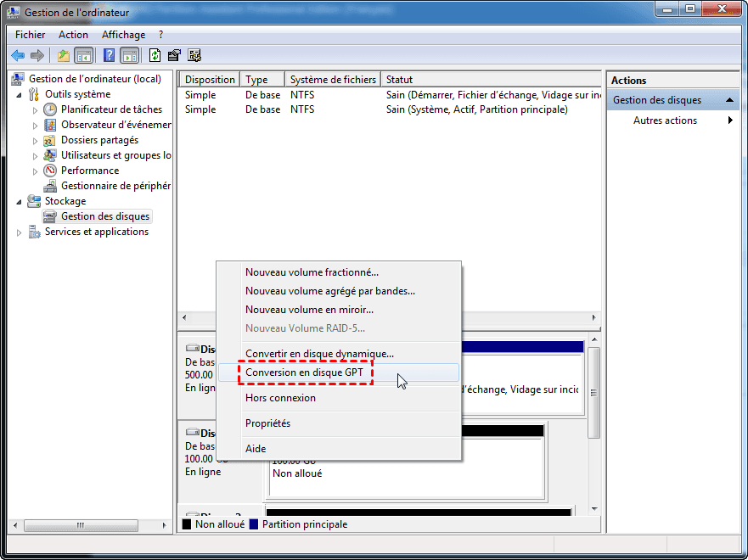Expand Services et applications node
This screenshot has height=560, width=748.
click(x=19, y=232)
